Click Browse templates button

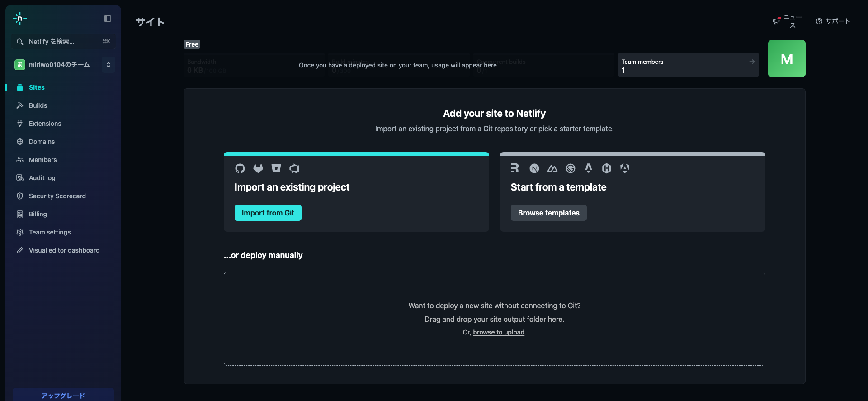[549, 213]
